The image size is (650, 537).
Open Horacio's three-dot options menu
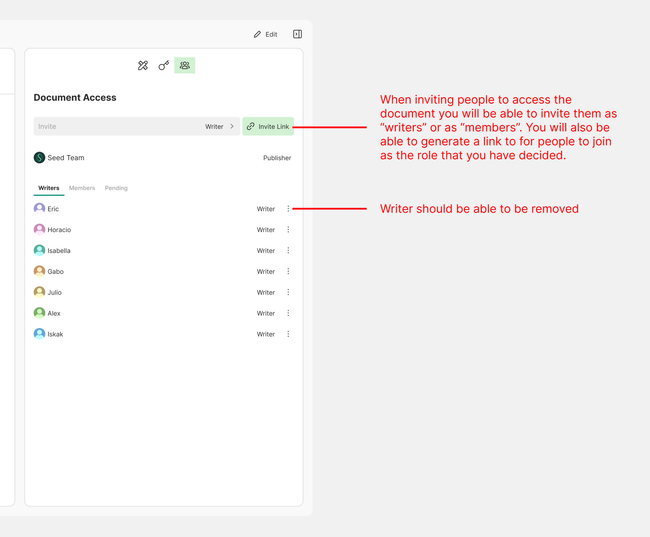(288, 230)
